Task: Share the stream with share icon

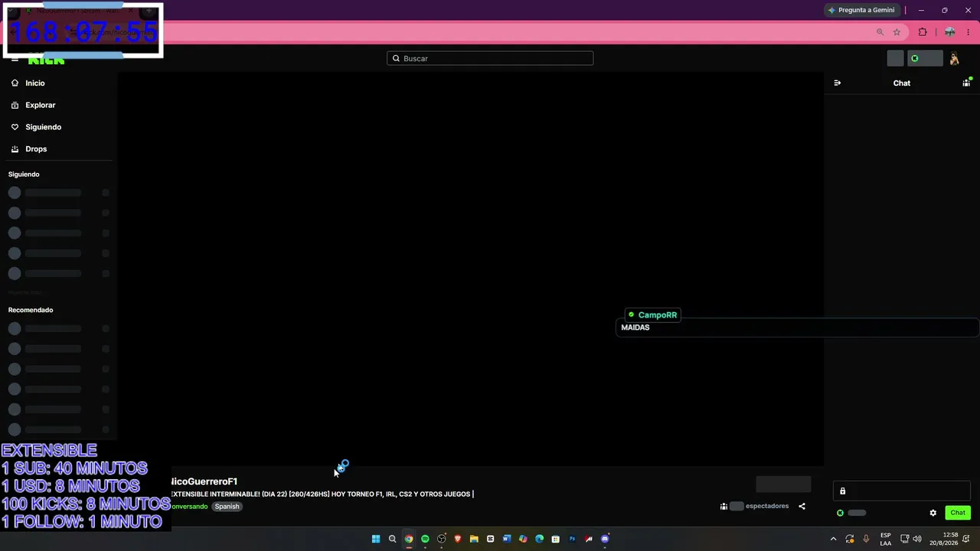Action: tap(802, 506)
